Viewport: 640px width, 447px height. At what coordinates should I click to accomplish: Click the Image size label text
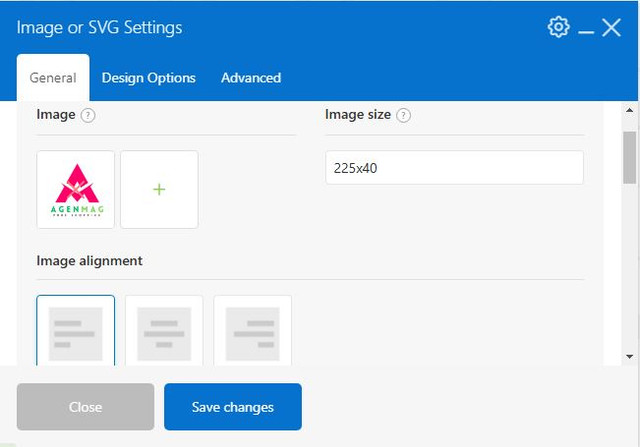coord(358,115)
